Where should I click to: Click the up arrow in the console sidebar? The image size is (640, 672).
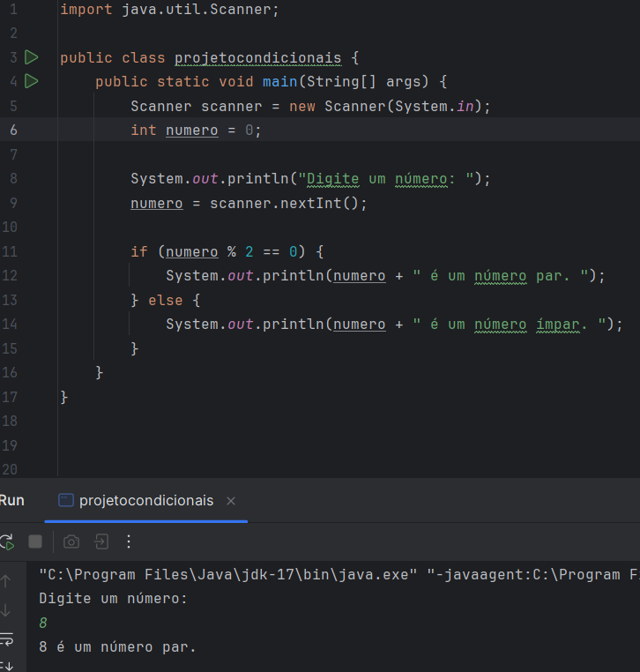[x=6, y=581]
